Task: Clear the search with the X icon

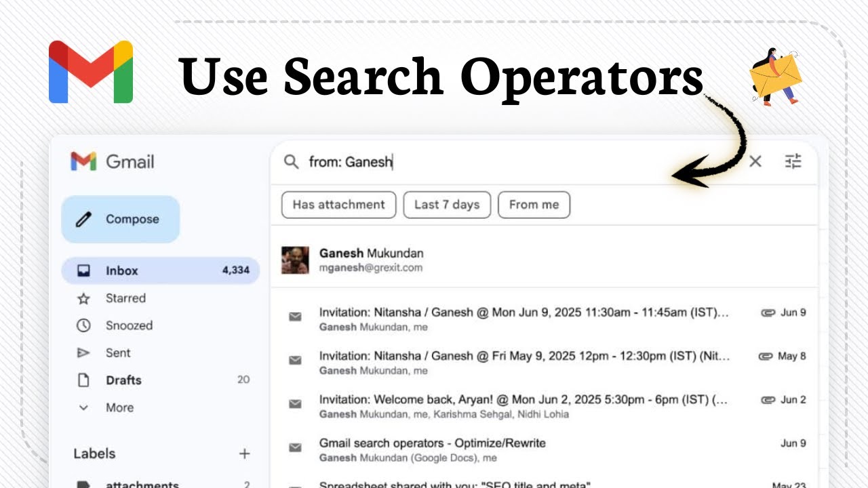Action: click(755, 161)
